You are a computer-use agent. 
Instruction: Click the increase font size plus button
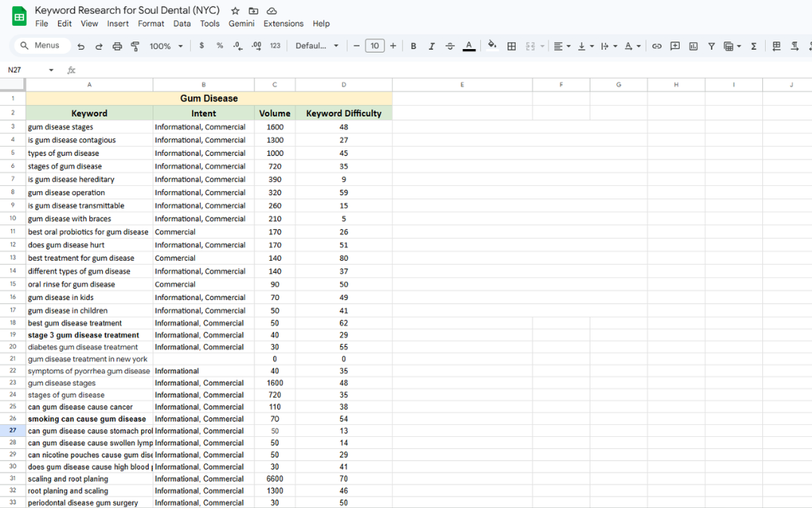click(x=393, y=46)
